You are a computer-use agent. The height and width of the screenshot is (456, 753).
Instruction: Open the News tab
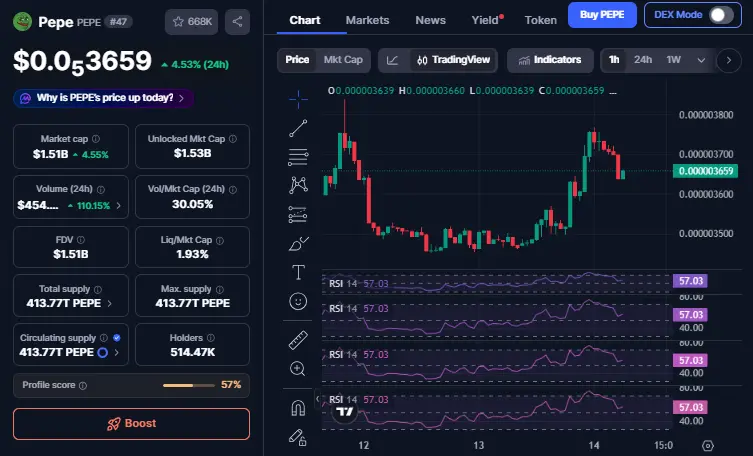point(430,20)
